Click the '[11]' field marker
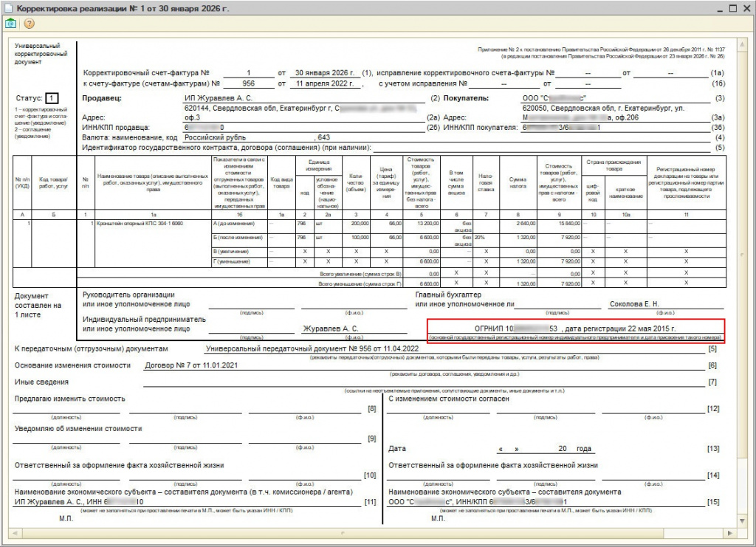The height and width of the screenshot is (547, 756). click(371, 502)
